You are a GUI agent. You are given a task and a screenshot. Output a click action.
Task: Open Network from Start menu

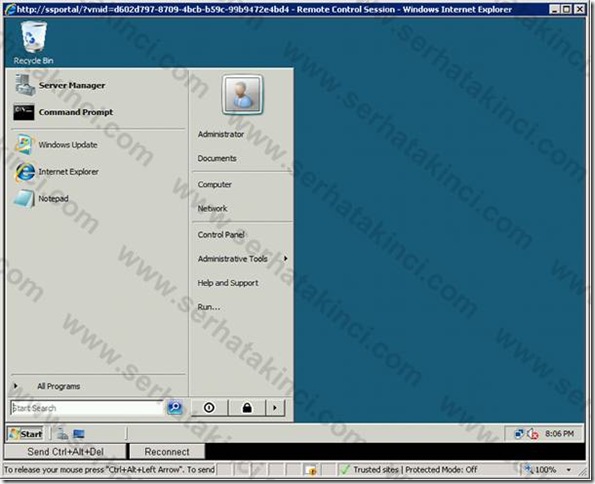[x=212, y=208]
